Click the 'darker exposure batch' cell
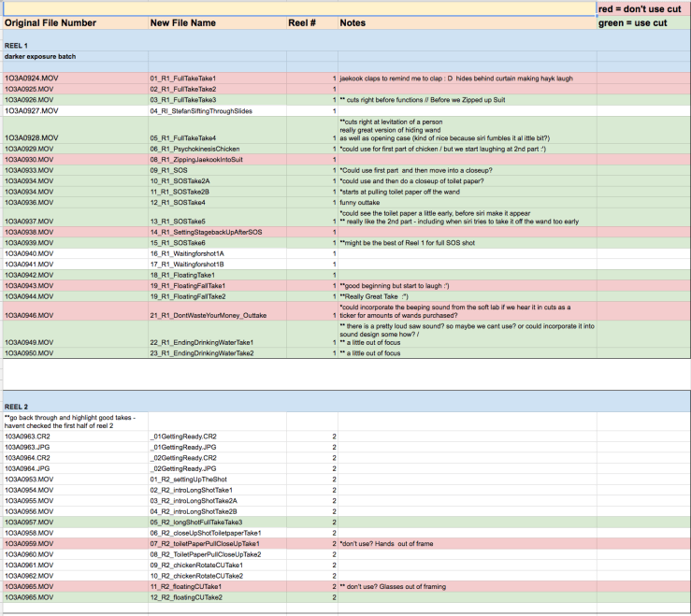This screenshot has width=691, height=616. click(40, 57)
